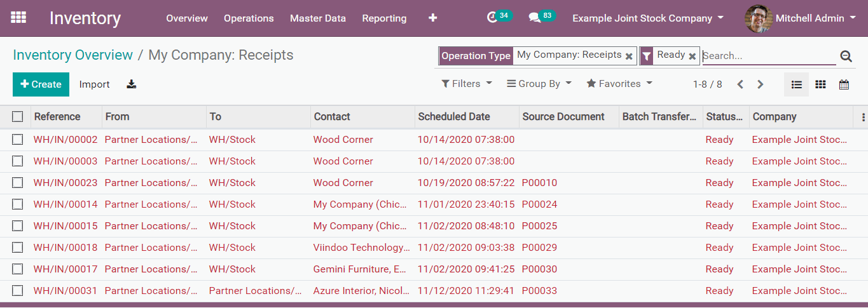The image size is (868, 308).
Task: Open the Group By dropdown
Action: click(x=539, y=84)
